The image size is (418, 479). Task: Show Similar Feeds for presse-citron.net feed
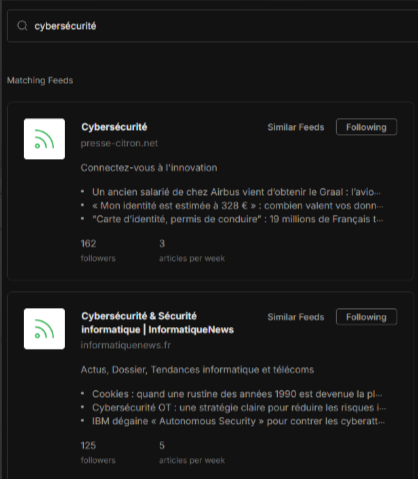296,127
